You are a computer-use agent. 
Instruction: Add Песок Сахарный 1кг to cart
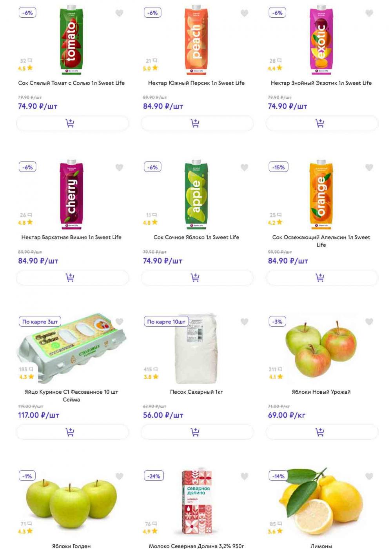tap(197, 432)
